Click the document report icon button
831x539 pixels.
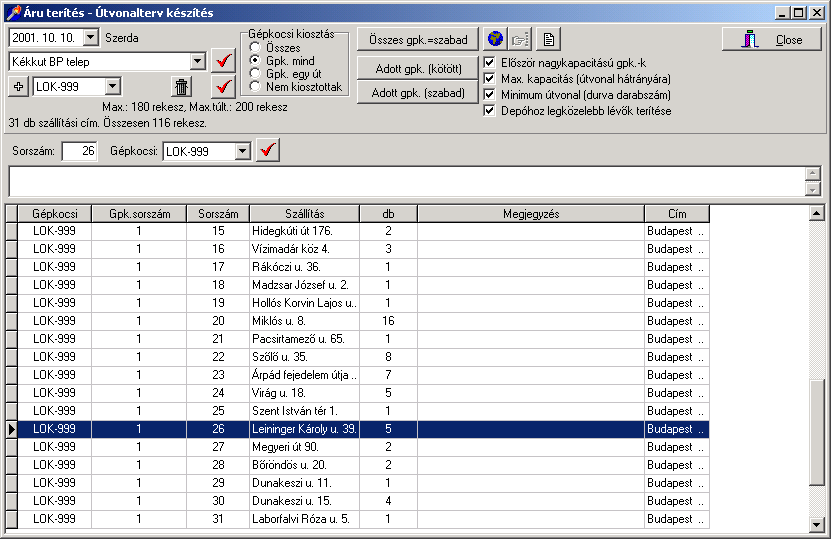(547, 39)
